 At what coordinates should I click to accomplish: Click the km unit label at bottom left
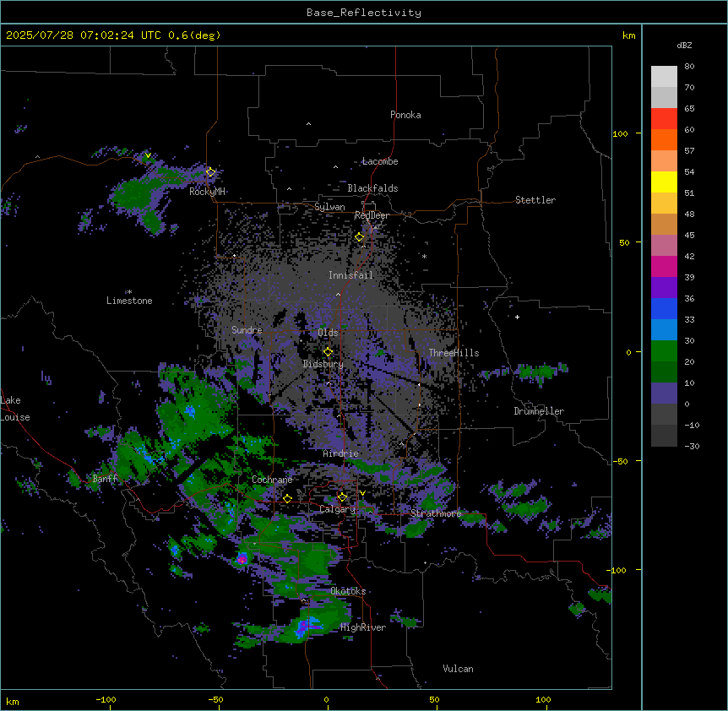click(x=13, y=701)
